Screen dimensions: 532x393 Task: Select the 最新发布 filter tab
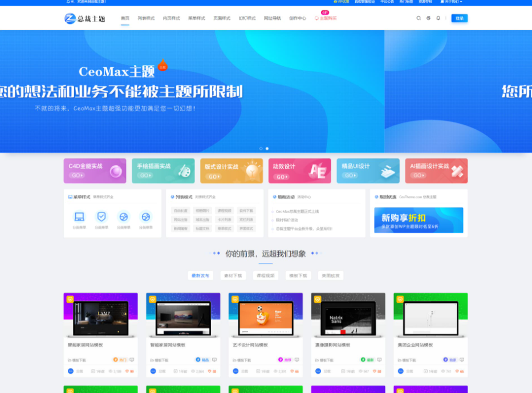[x=201, y=276]
